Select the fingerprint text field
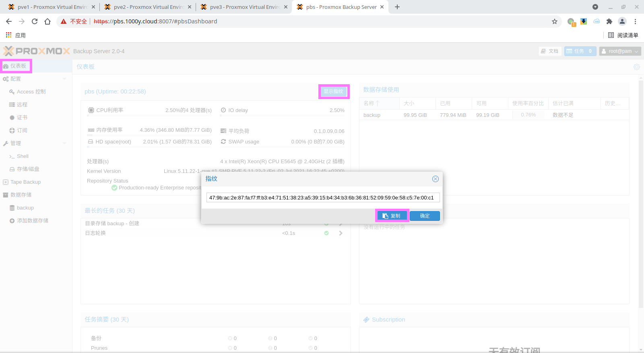This screenshot has height=353, width=644. [x=322, y=197]
